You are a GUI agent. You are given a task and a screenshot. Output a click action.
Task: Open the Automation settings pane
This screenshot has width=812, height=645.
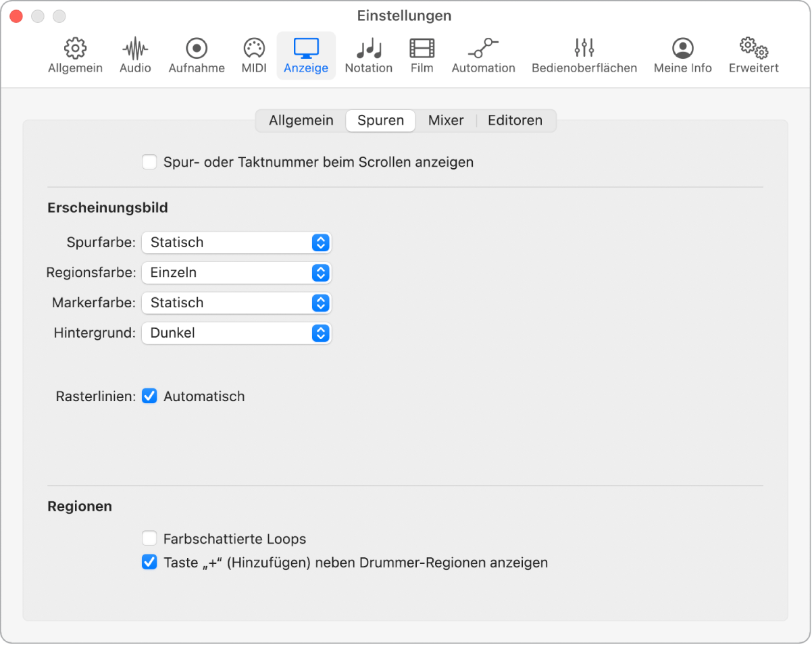(x=484, y=55)
